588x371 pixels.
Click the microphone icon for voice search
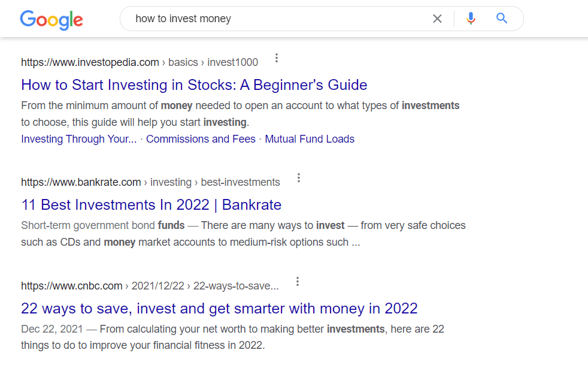471,19
